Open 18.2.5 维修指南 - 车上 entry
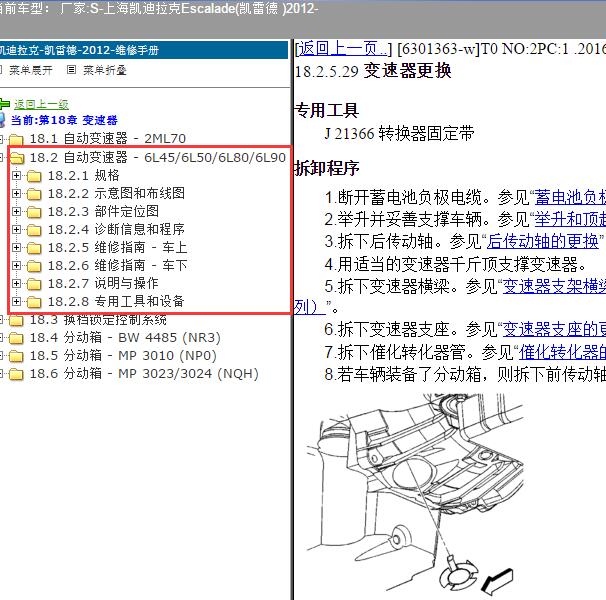This screenshot has height=600, width=606. [x=117, y=247]
